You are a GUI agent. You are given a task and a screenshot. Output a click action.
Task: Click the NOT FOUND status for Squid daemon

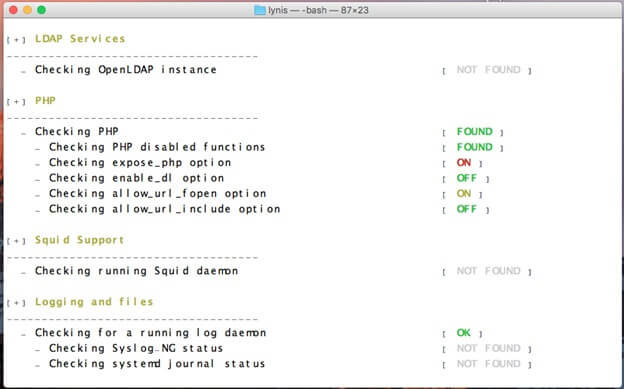[488, 272]
